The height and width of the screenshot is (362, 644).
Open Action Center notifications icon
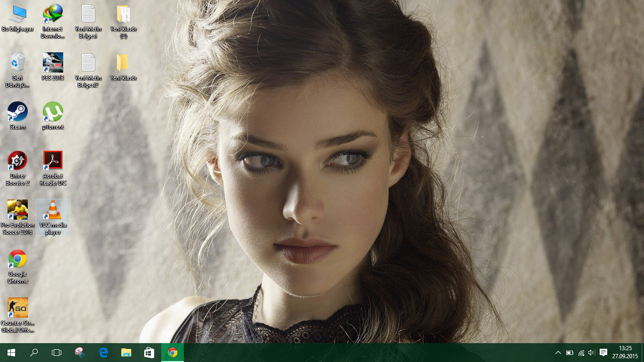point(603,353)
